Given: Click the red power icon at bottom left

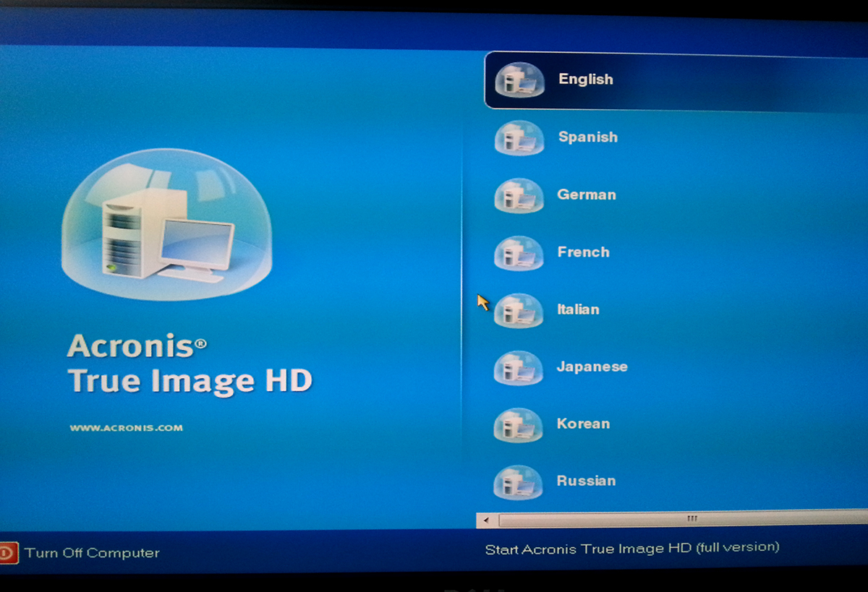Looking at the screenshot, I should [8, 553].
